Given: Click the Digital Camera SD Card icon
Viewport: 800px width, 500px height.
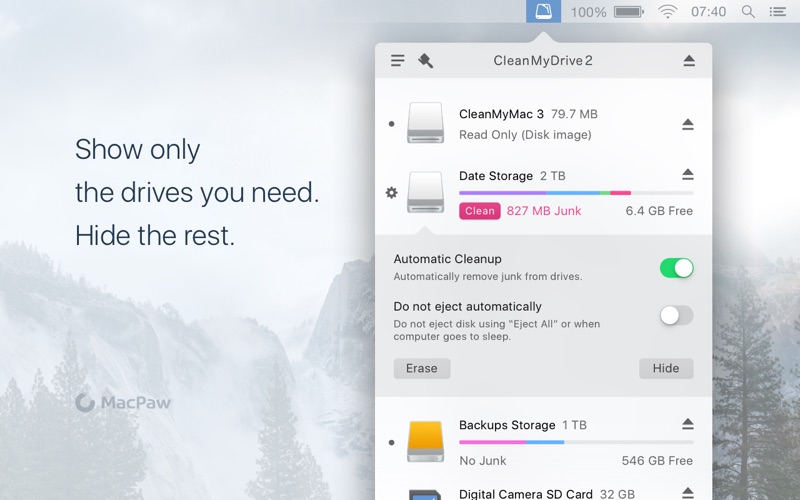Looking at the screenshot, I should (426, 494).
